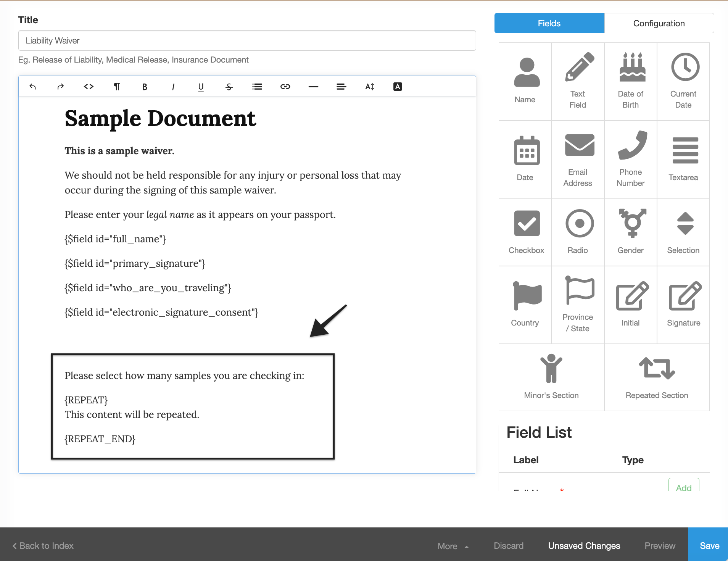Open HTML code view in editor

tap(89, 87)
